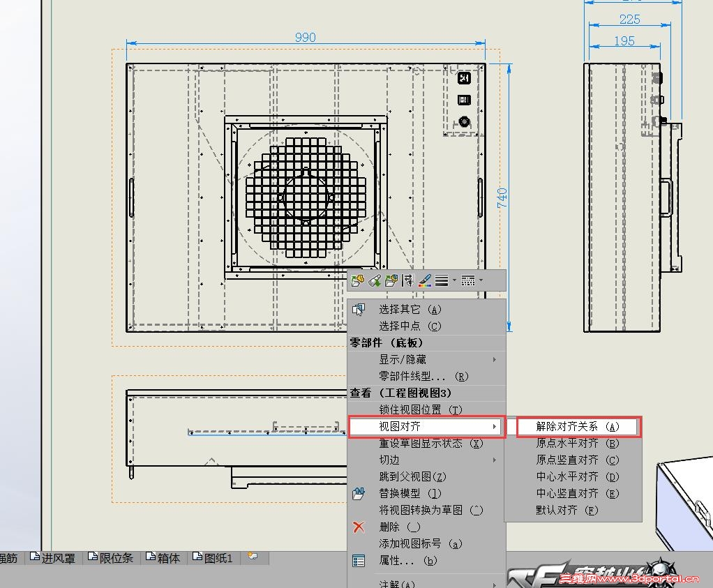Select 解除对齐关系 (A) in submenu
The image size is (713, 588).
pos(579,427)
